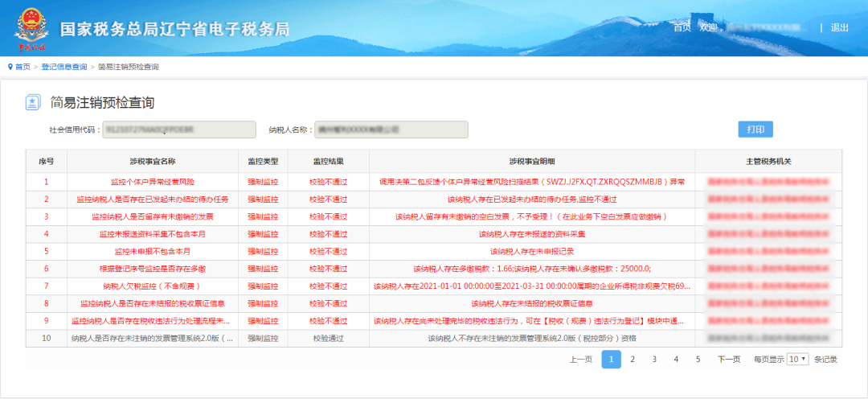Click detail about 尚未处理完毕的税收违法行为
Screen dimensions: 868x399
point(529,321)
